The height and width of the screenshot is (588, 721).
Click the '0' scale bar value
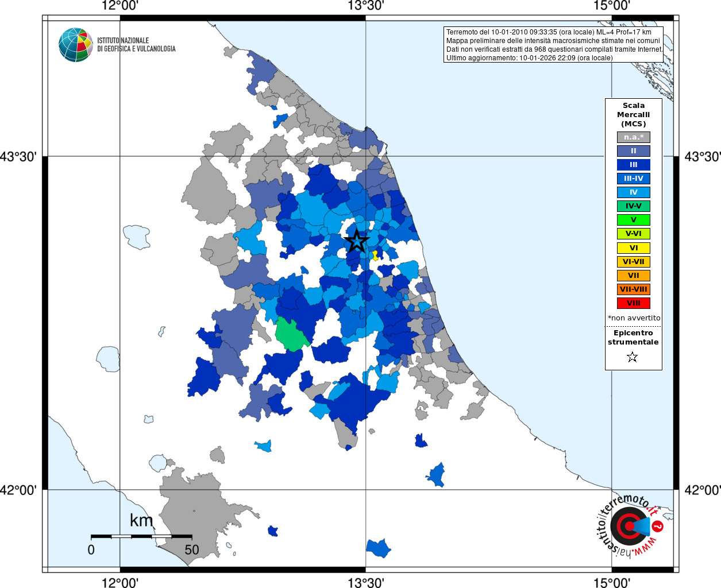(91, 550)
